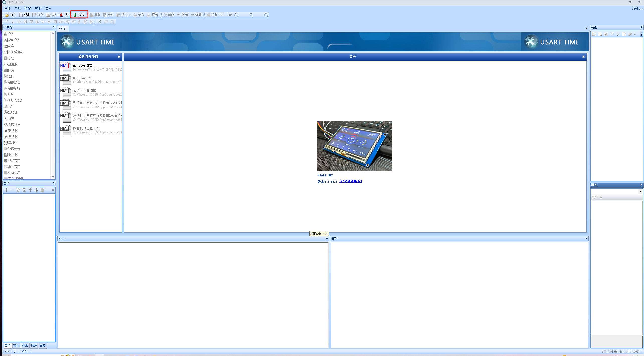Switch to the 字库 (Font) tab
Screen dimensions: 644x356
(x=16, y=345)
